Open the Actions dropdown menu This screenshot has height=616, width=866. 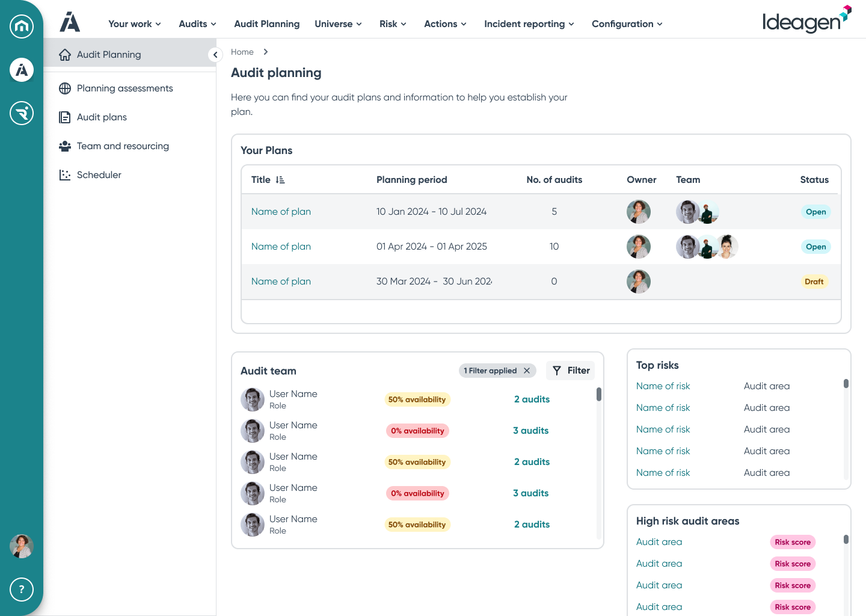coord(445,24)
